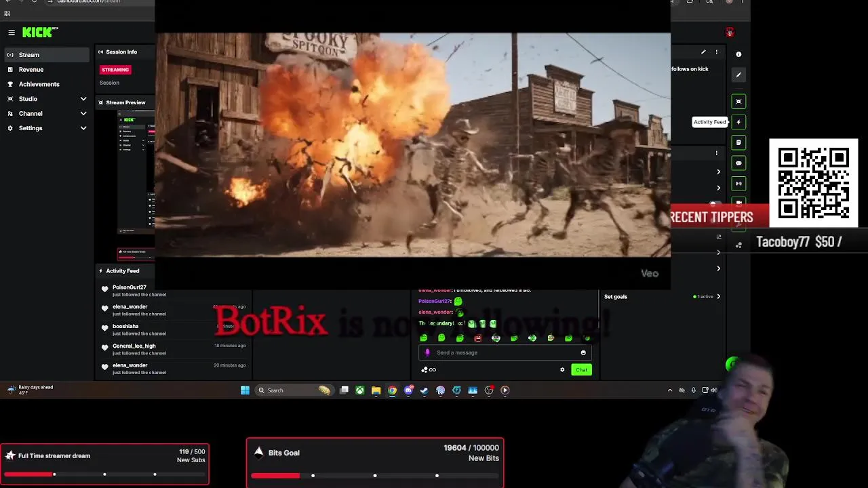Open the Windows Start menu

[x=245, y=390]
